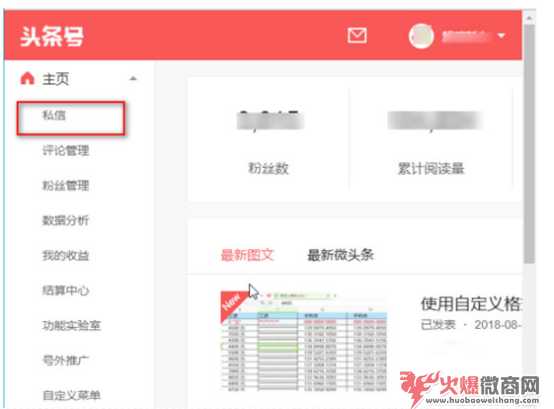Click the 头条号 logo
Image resolution: width=554 pixels, height=409 pixels.
pyautogui.click(x=52, y=37)
